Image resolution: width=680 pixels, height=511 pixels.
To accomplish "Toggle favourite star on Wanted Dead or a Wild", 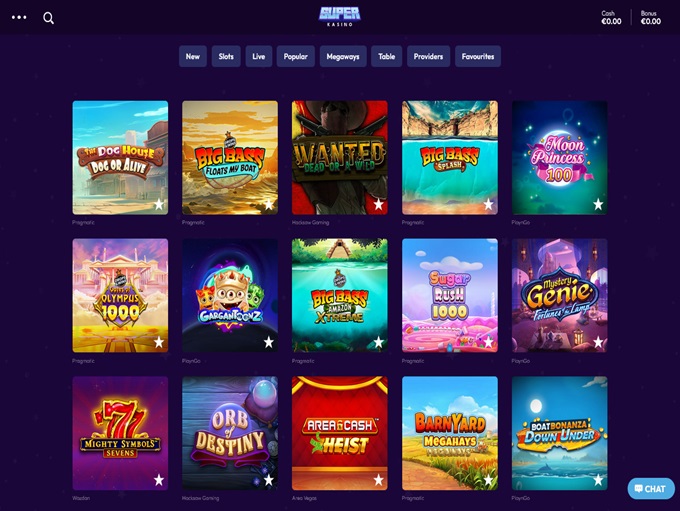I will pyautogui.click(x=379, y=204).
